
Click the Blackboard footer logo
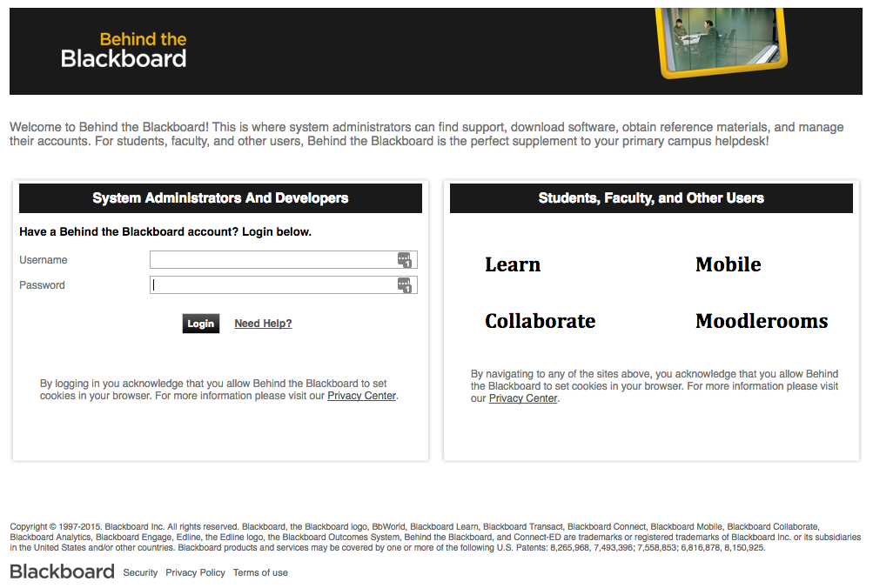tap(62, 571)
